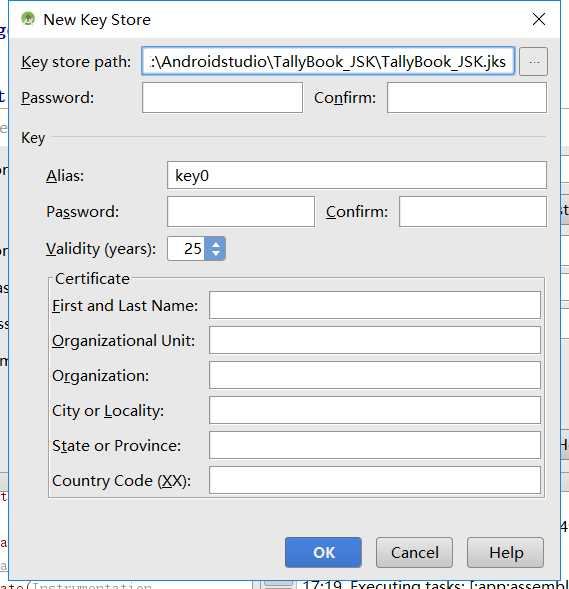The height and width of the screenshot is (589, 569).
Task: Click the Alias field containing key0
Action: [x=357, y=175]
